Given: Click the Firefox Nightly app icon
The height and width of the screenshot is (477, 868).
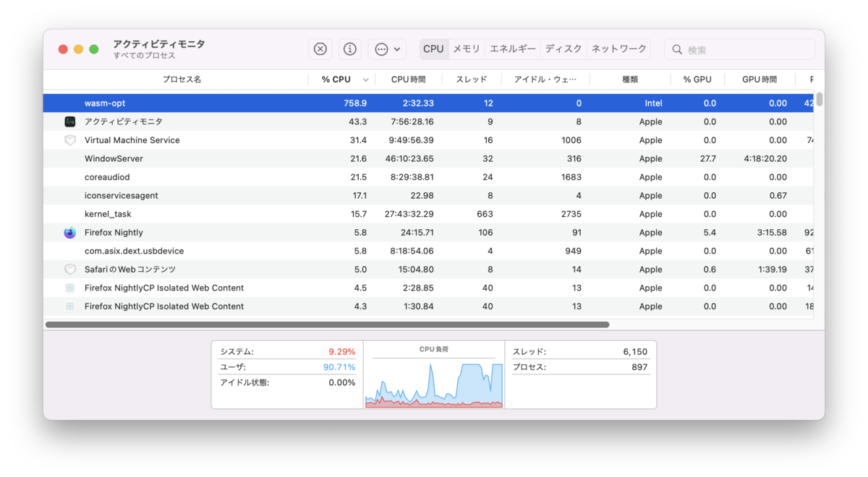Looking at the screenshot, I should tap(70, 233).
